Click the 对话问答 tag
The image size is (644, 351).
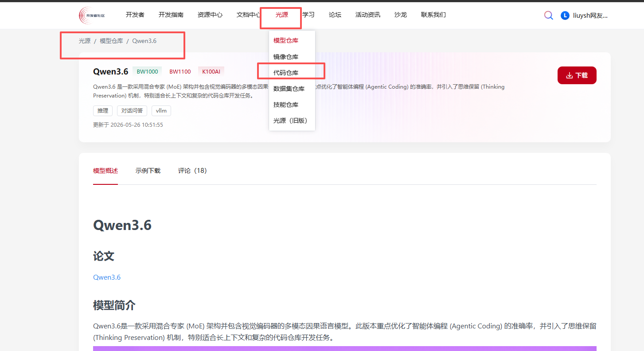[x=132, y=111]
